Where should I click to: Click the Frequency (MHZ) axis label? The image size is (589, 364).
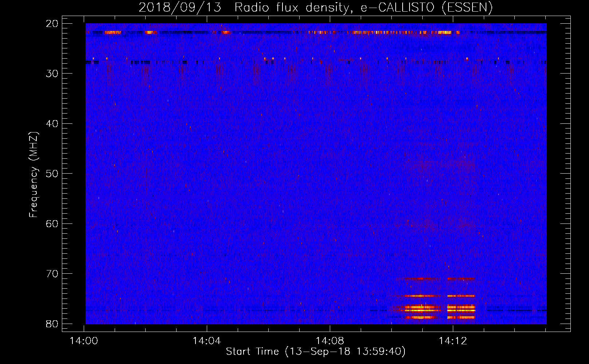point(33,175)
